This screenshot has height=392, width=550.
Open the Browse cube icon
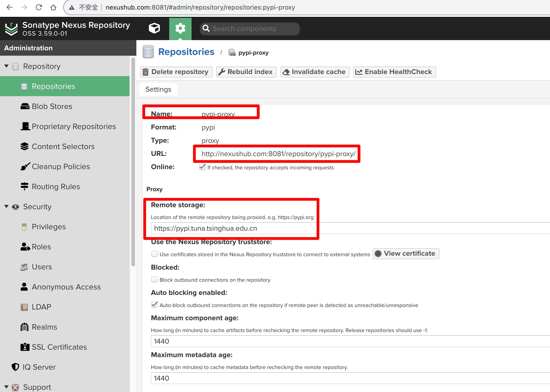(154, 28)
